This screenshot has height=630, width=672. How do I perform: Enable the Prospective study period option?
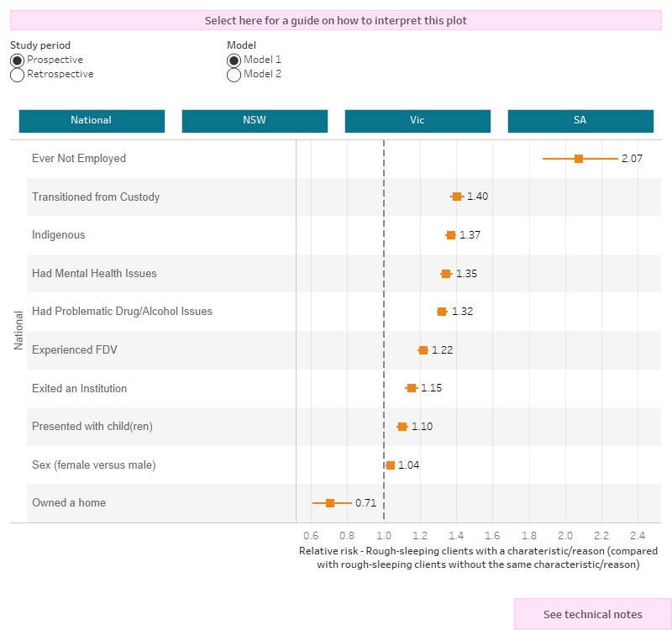click(17, 60)
